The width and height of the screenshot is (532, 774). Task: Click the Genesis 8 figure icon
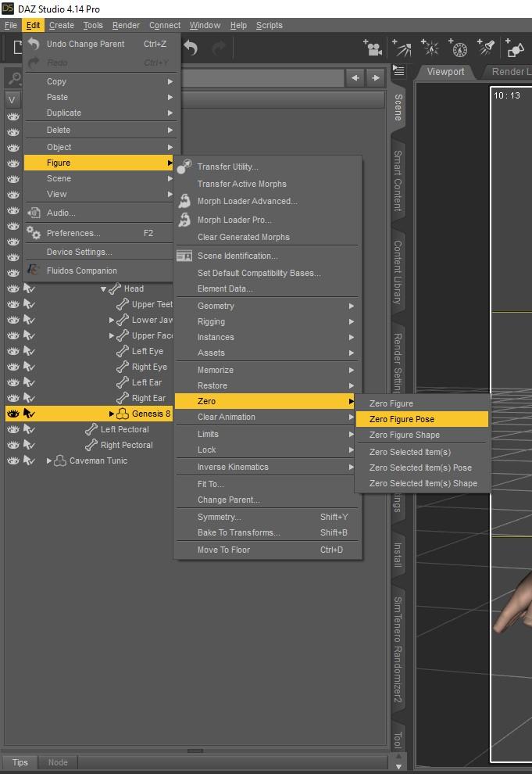tap(123, 414)
